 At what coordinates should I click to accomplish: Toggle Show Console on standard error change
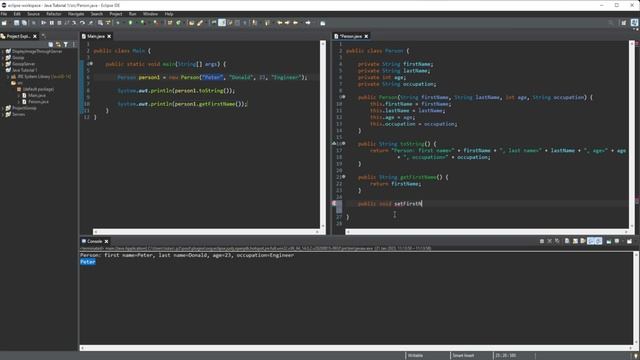point(598,241)
